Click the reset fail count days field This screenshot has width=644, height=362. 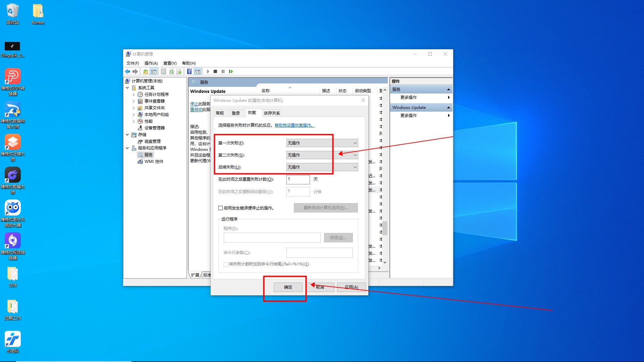click(x=298, y=179)
